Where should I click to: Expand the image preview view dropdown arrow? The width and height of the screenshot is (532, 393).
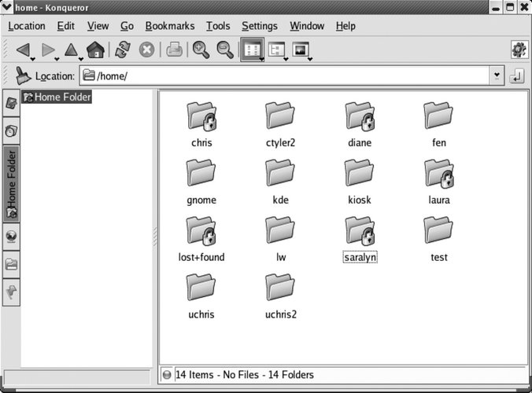[x=311, y=58]
